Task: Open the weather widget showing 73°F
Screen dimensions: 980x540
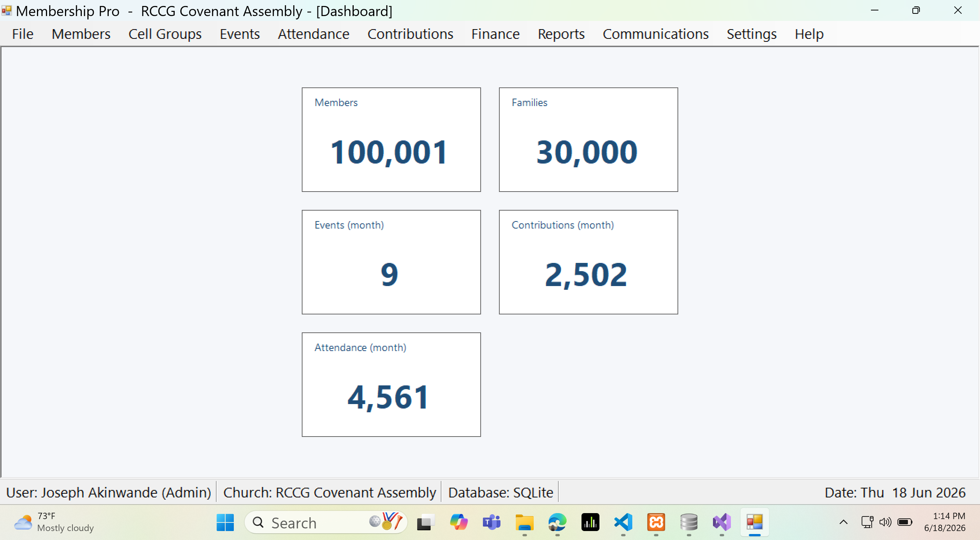Action: [x=54, y=522]
